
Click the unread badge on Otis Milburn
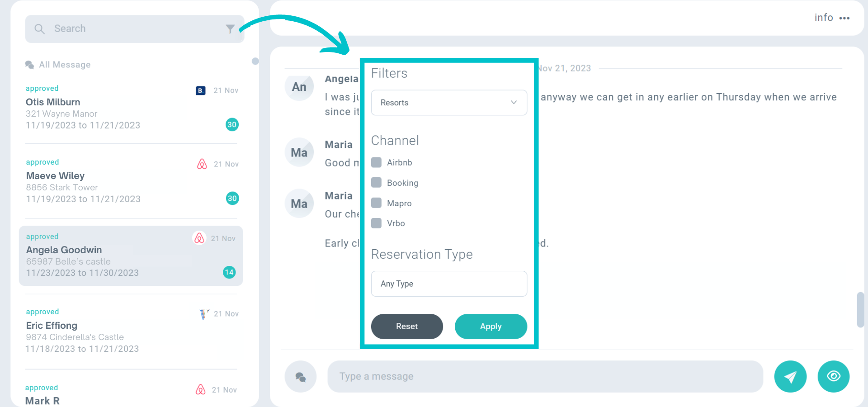[232, 124]
